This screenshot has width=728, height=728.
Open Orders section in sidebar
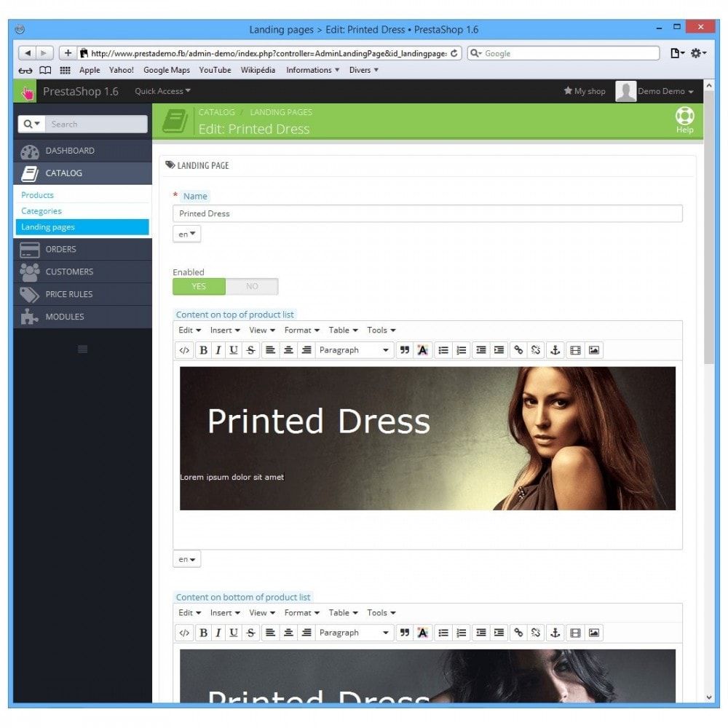tap(83, 249)
